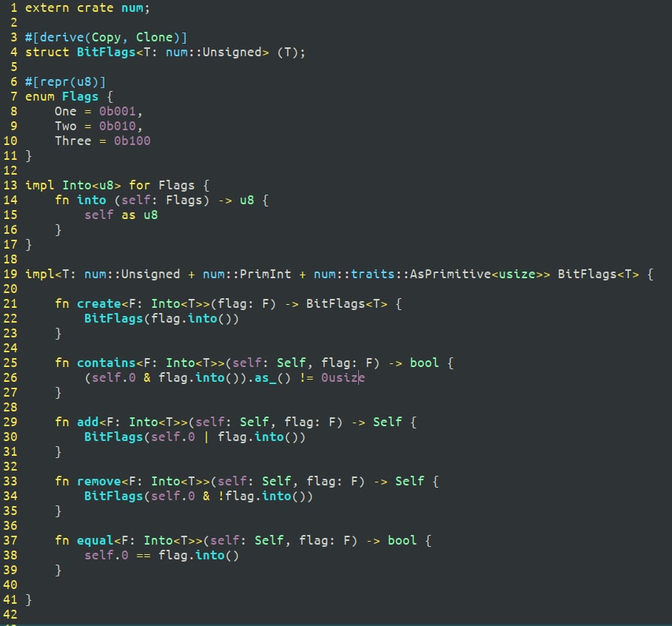This screenshot has width=672, height=626.
Task: Click 'self as u8' expression
Action: pos(121,215)
